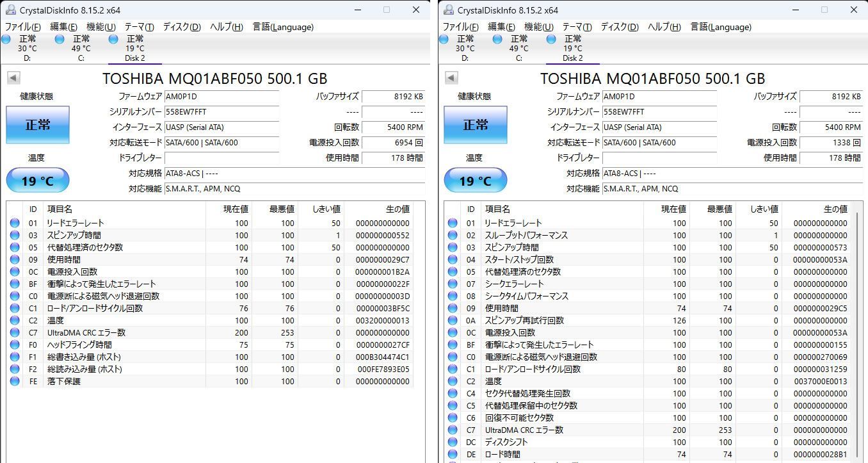Click the status dot next to the 温度 row
Screen dimensions: 868x463
14,320
